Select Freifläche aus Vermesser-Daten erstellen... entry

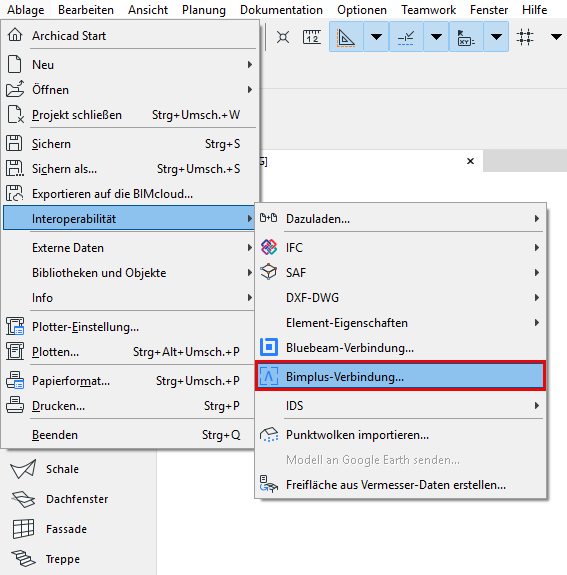400,484
